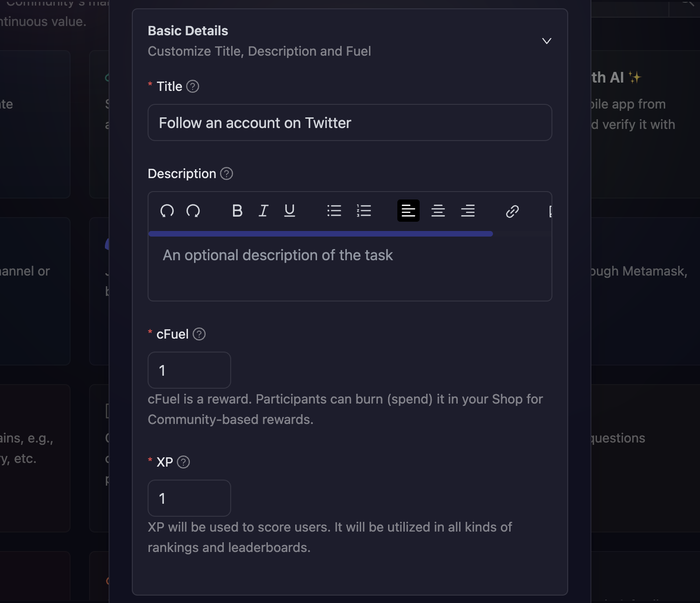Align description text left
700x603 pixels.
pos(408,211)
